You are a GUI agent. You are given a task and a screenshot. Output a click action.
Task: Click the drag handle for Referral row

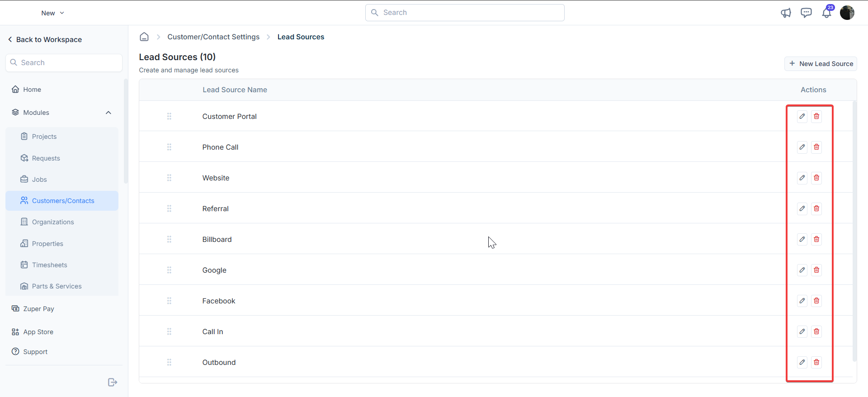click(169, 208)
